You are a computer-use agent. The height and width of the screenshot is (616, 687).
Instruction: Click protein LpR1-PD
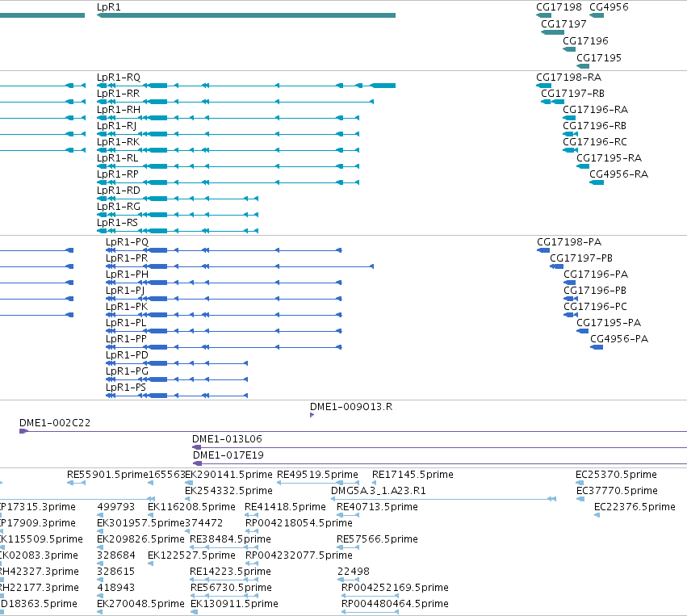(177, 363)
